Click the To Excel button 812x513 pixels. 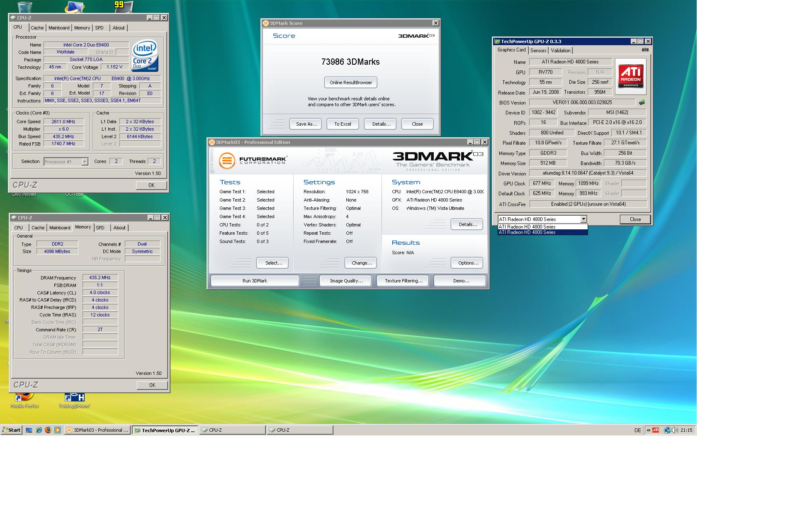click(343, 124)
